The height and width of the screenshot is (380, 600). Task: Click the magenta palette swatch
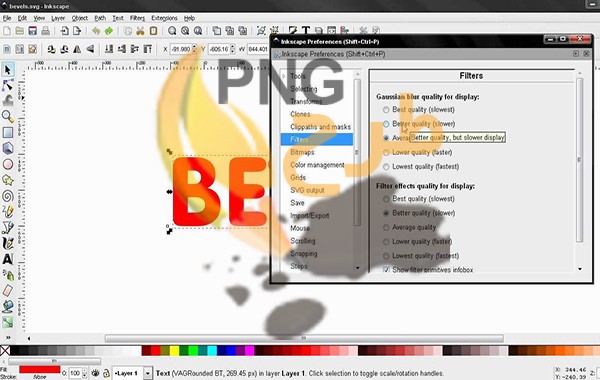pos(249,351)
